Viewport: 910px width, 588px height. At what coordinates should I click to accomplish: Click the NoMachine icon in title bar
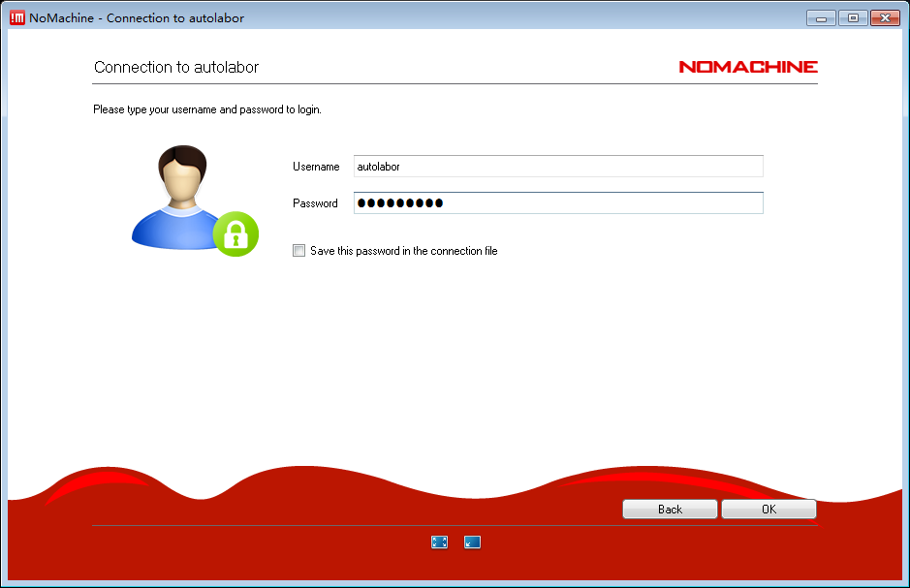click(x=16, y=17)
